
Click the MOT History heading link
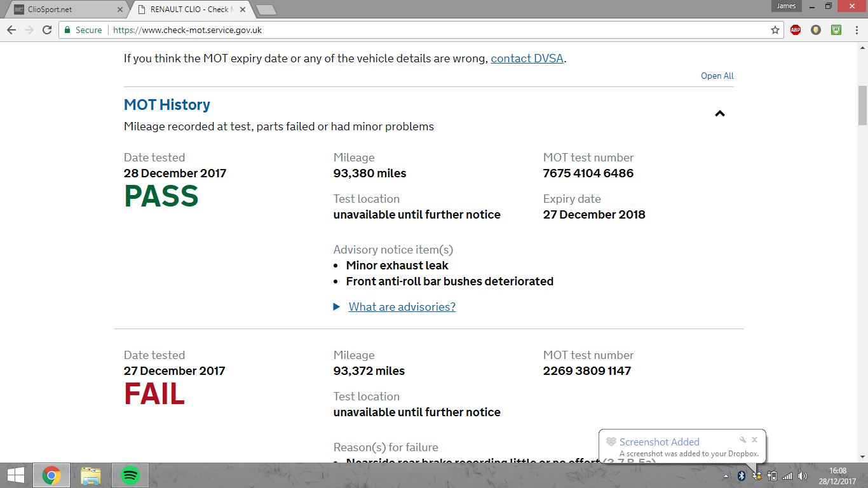(x=167, y=105)
